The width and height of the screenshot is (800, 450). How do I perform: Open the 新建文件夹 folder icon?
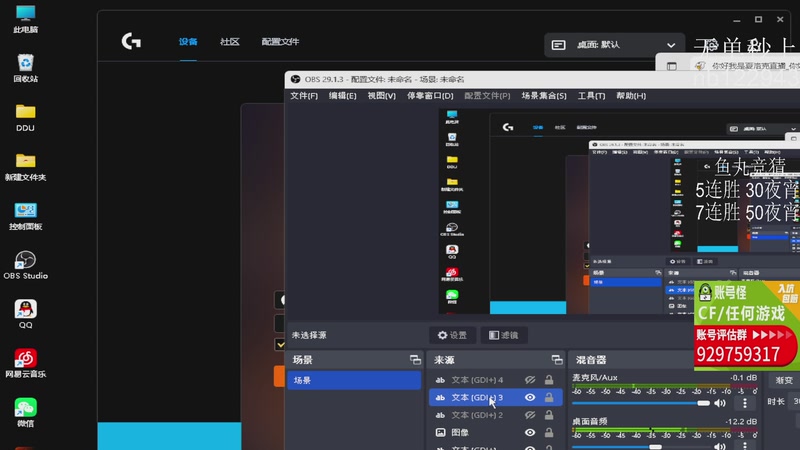[25, 167]
